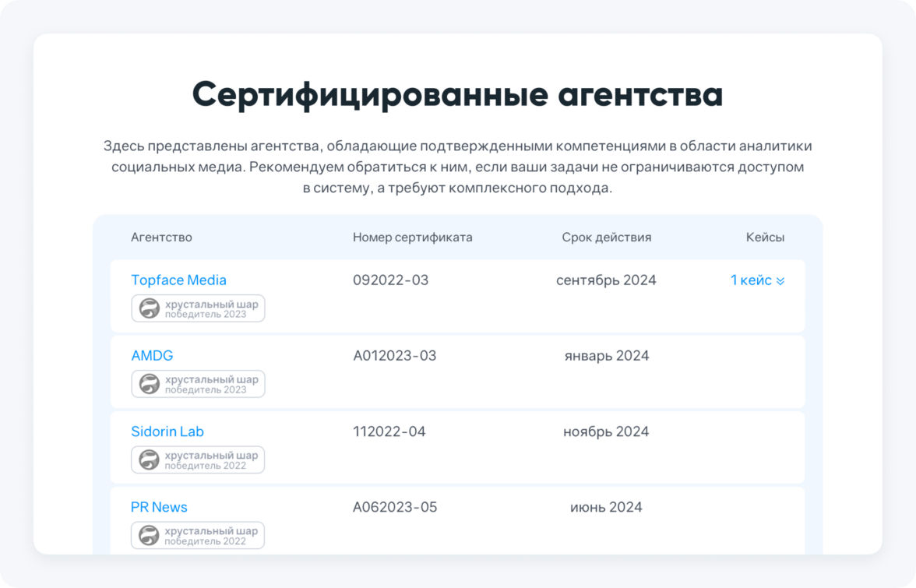Image resolution: width=916 pixels, height=588 pixels.
Task: Click the 'Срок действия' column header
Action: (x=606, y=237)
